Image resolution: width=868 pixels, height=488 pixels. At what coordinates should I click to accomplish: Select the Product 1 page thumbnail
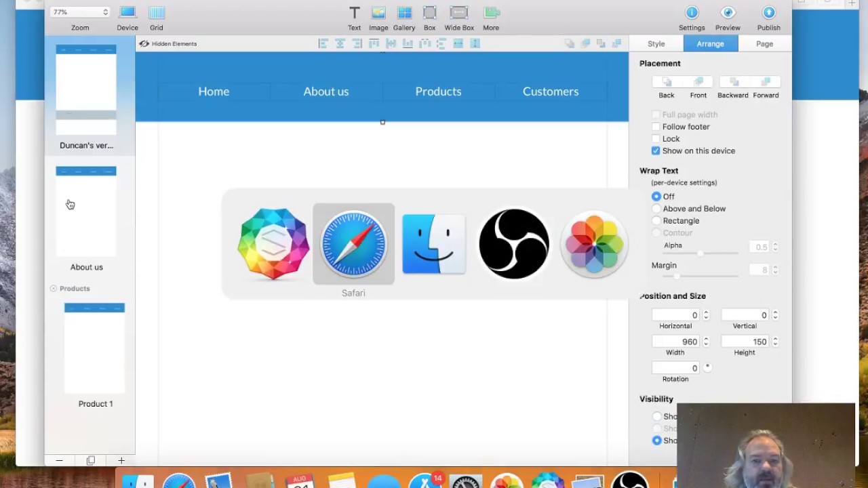[x=94, y=348]
